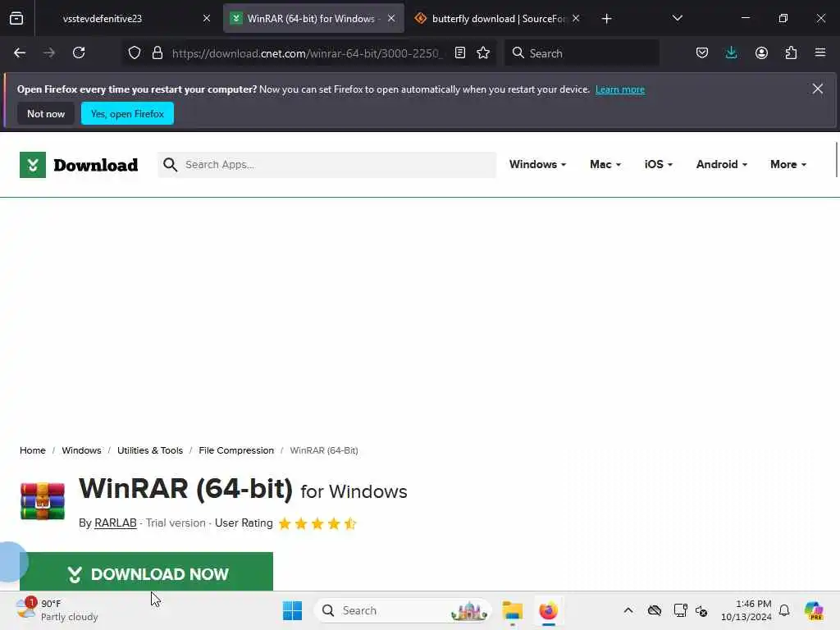Toggle reader view icon
The width and height of the screenshot is (840, 630).
point(459,53)
